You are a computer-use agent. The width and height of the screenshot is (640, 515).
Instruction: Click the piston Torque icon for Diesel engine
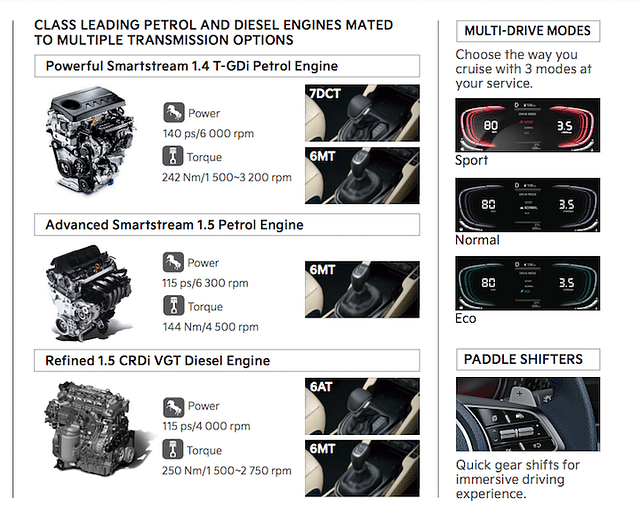click(173, 449)
